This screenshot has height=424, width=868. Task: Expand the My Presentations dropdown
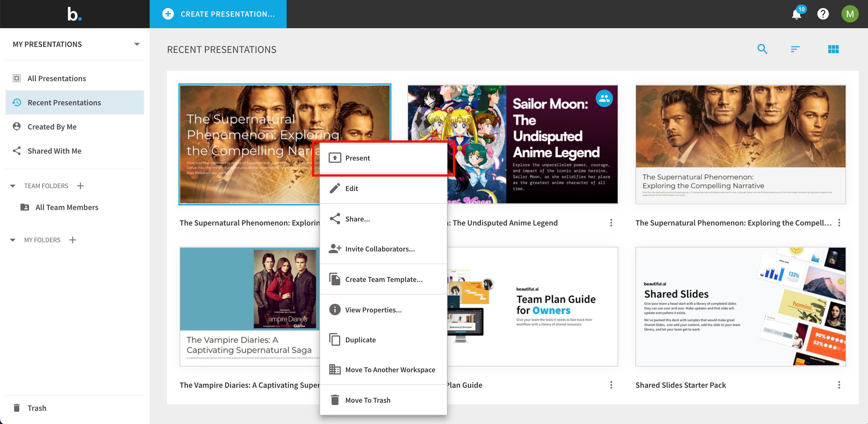pyautogui.click(x=137, y=44)
